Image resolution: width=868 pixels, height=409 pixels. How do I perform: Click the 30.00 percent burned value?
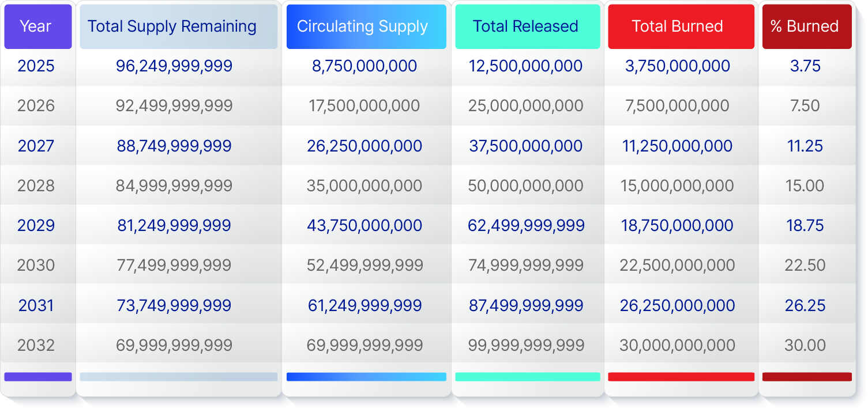point(805,346)
